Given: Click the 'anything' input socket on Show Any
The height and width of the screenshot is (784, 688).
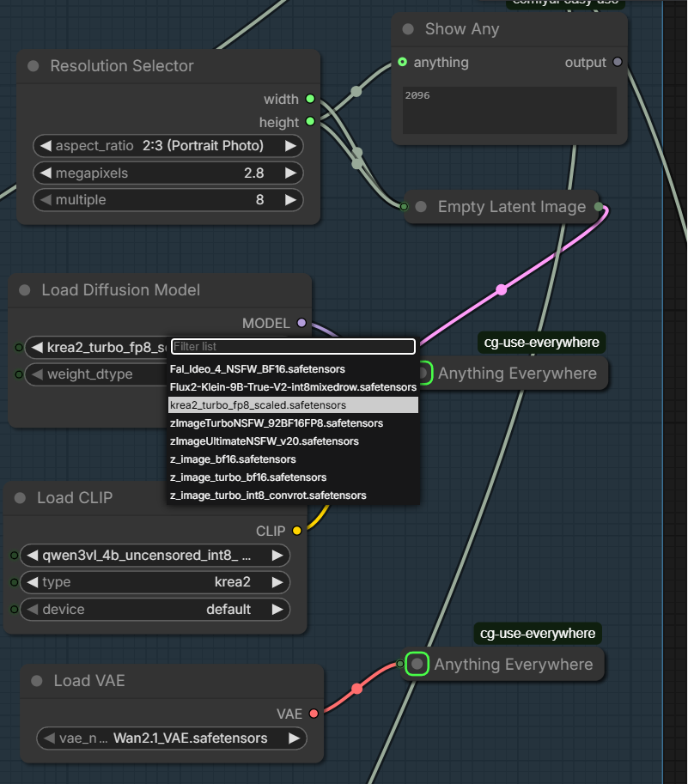Looking at the screenshot, I should [x=403, y=62].
